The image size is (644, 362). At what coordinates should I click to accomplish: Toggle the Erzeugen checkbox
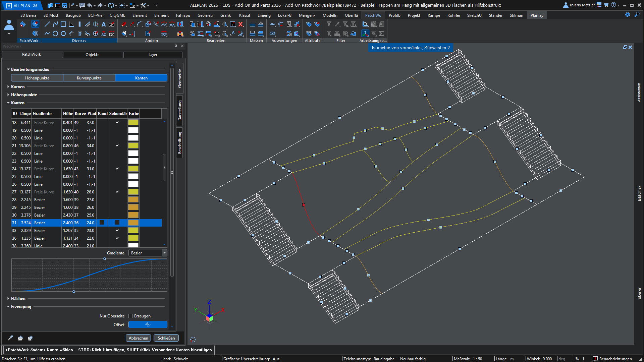point(131,316)
